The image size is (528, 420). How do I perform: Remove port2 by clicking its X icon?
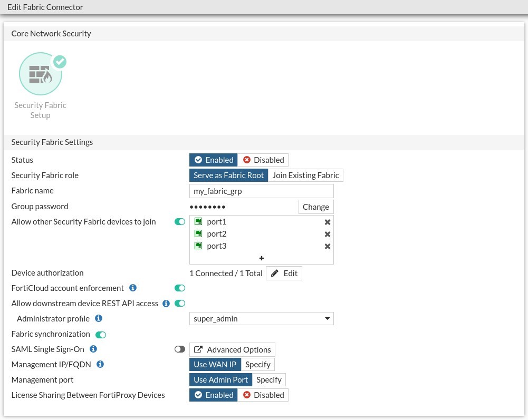[x=327, y=234]
